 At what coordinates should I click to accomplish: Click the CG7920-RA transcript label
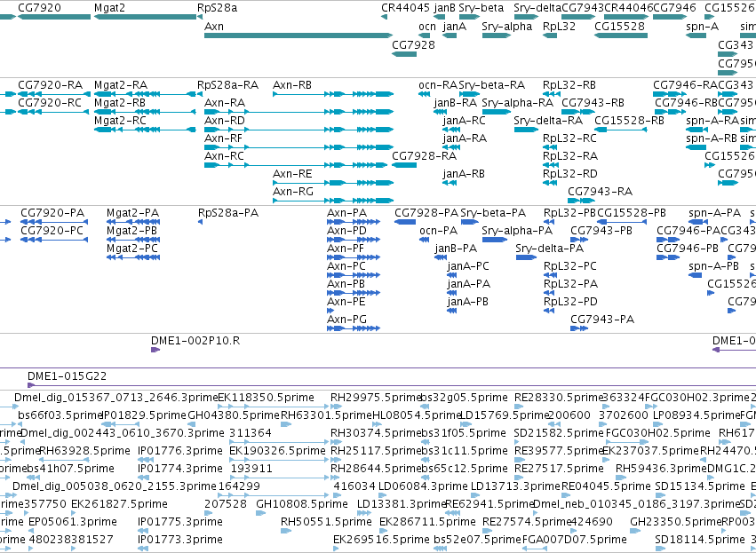50,85
